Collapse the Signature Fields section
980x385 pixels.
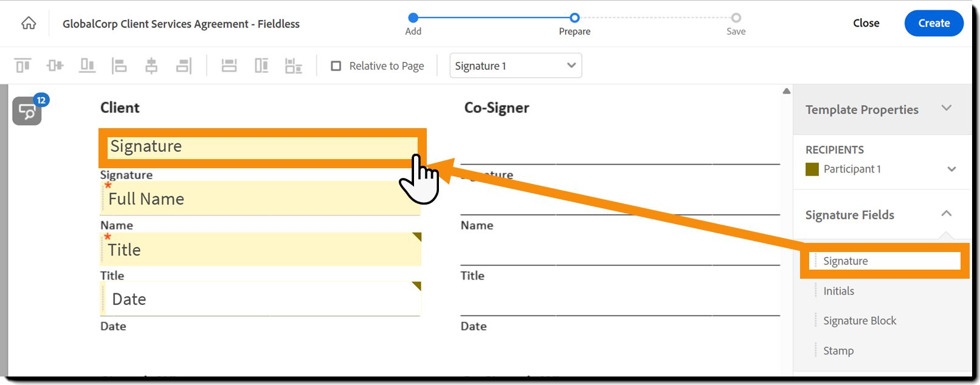(x=946, y=214)
